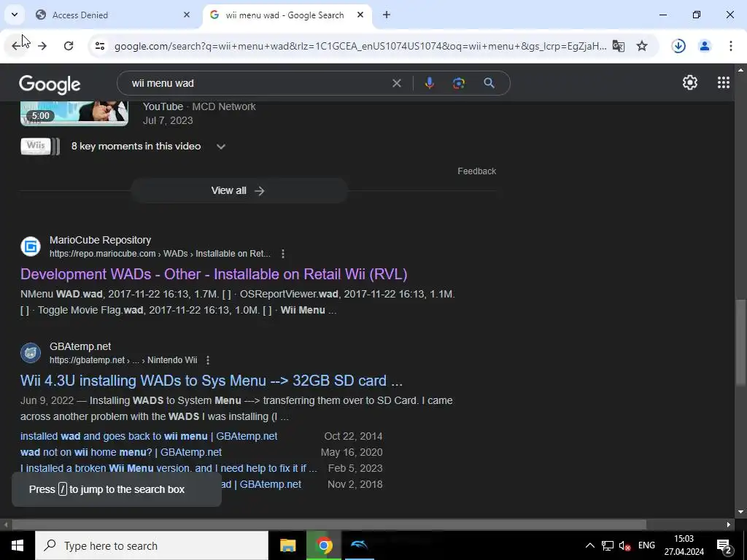Open Windows Start menu
Image resolution: width=747 pixels, height=560 pixels.
(18, 545)
